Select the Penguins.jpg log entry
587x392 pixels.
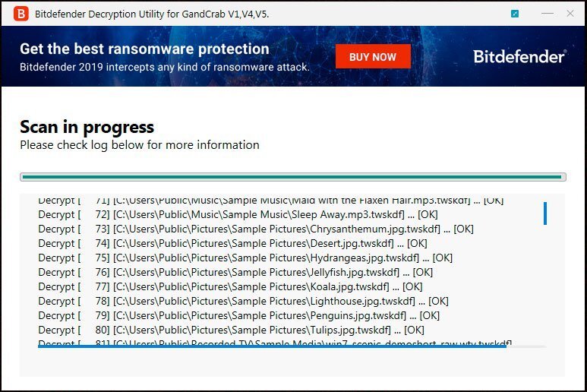(239, 315)
